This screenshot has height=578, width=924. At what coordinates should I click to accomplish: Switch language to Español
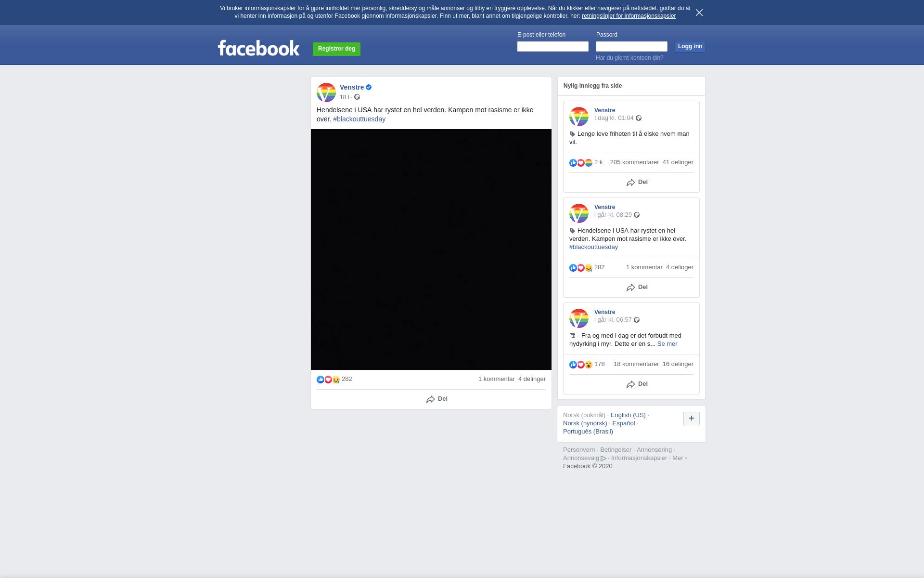pos(624,423)
